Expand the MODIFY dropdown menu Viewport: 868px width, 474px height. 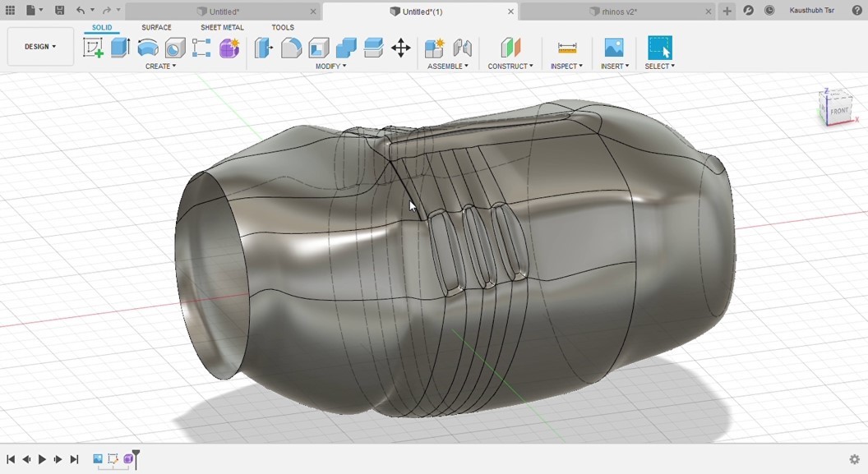point(330,67)
